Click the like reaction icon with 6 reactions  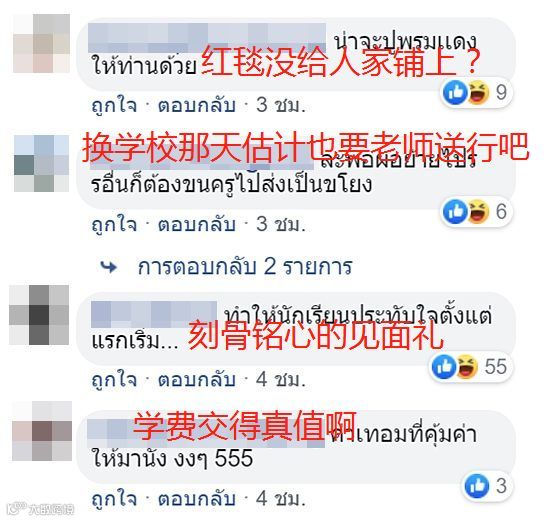[x=455, y=212]
